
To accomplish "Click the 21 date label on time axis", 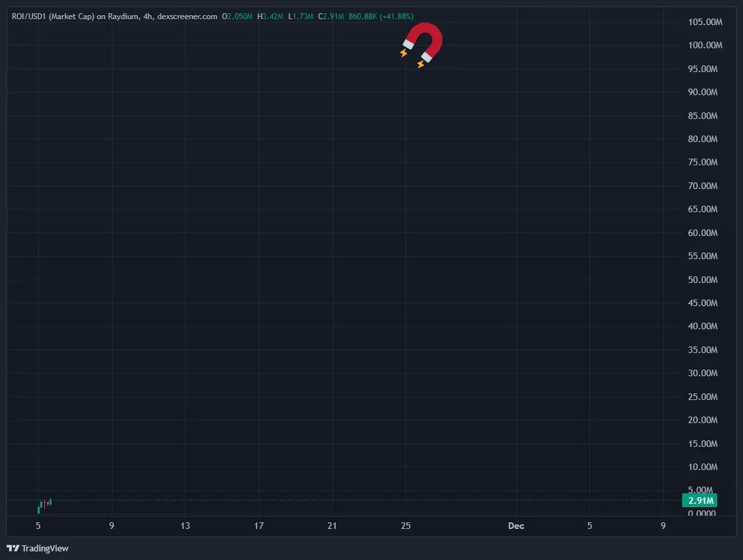I will (332, 526).
